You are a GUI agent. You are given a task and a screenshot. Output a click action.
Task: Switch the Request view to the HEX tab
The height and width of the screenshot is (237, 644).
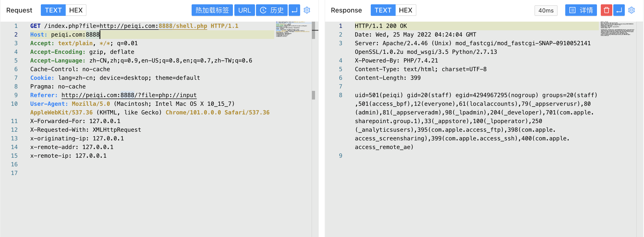pyautogui.click(x=76, y=10)
